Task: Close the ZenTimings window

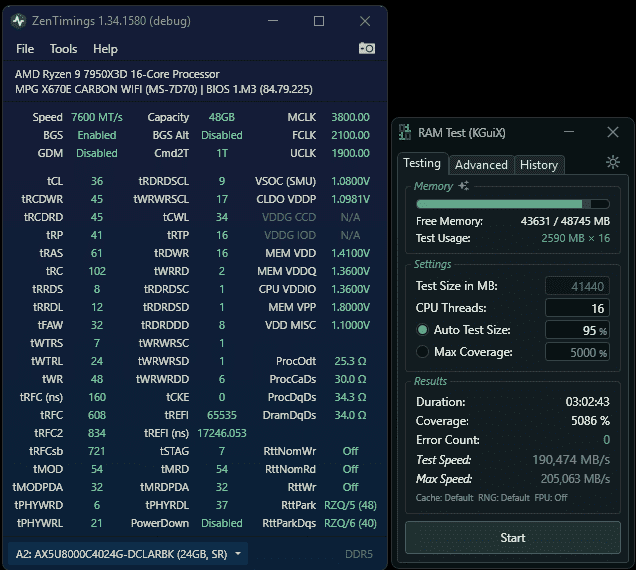Action: pyautogui.click(x=365, y=21)
